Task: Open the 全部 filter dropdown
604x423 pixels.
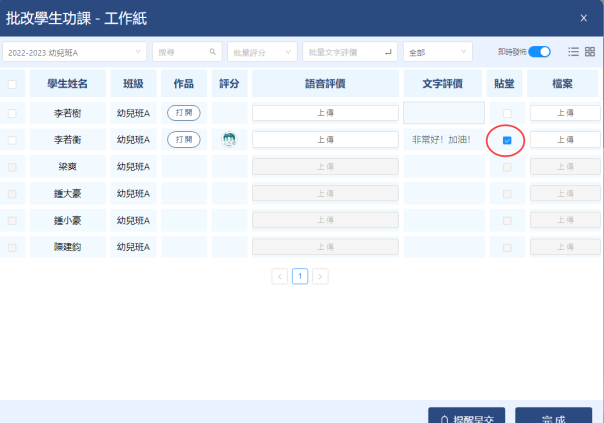Action: (437, 51)
